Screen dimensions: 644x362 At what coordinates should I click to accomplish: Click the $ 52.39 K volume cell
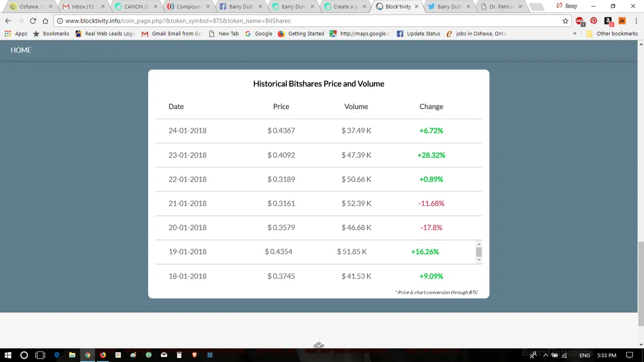pyautogui.click(x=356, y=204)
